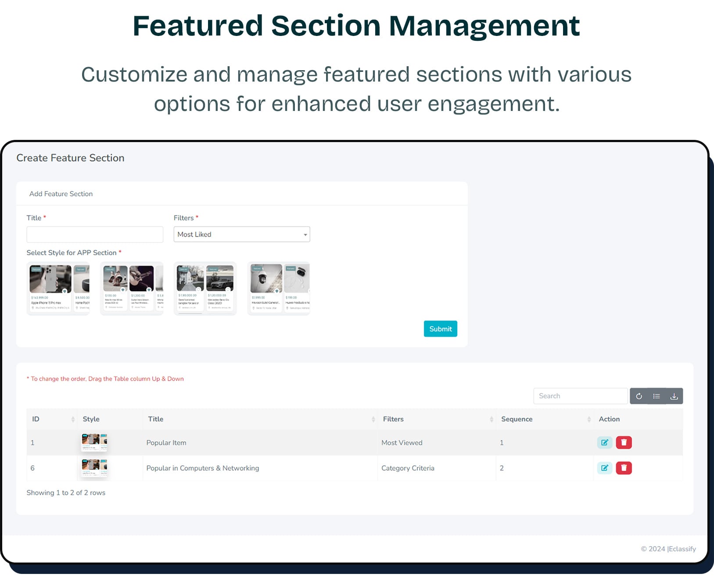The height and width of the screenshot is (588, 714).
Task: Select the iPhone-style APP section layout
Action: click(x=58, y=288)
